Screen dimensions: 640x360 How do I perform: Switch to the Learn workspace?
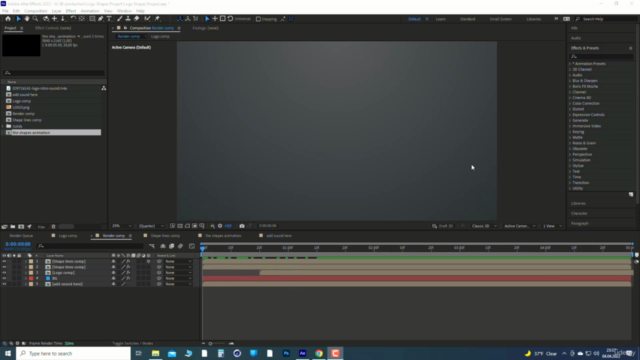[440, 19]
